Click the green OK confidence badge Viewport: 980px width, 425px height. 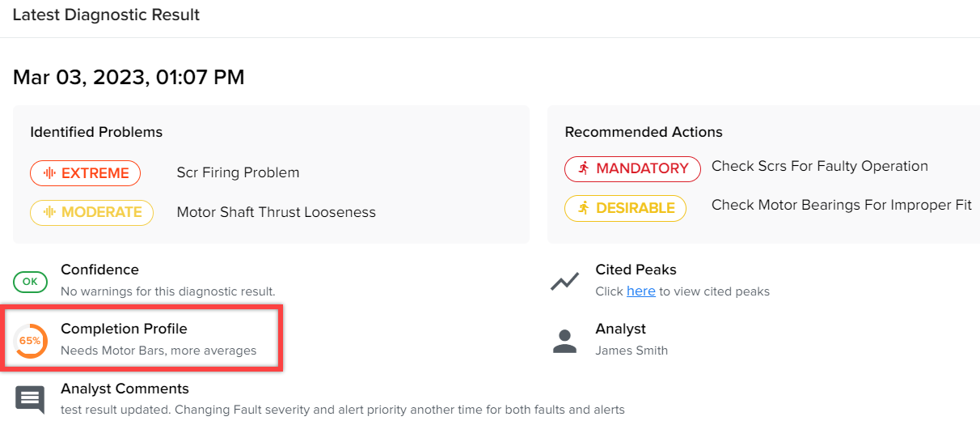point(30,282)
